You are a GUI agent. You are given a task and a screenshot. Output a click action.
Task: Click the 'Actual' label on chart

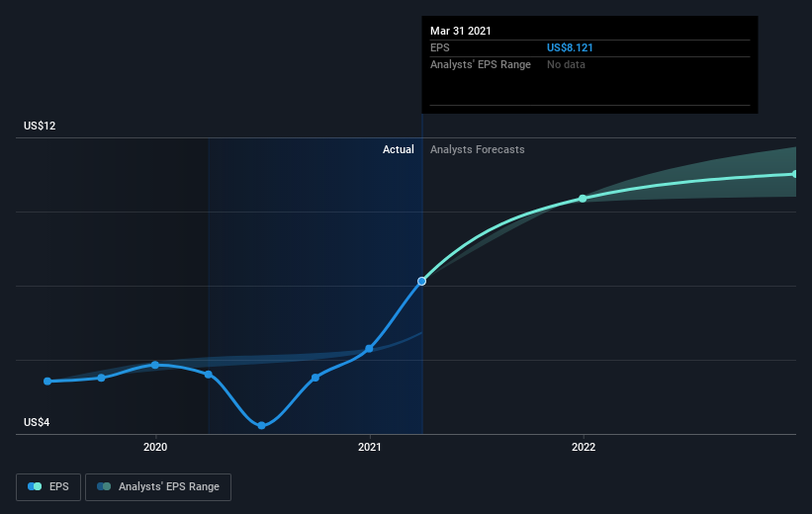click(399, 149)
